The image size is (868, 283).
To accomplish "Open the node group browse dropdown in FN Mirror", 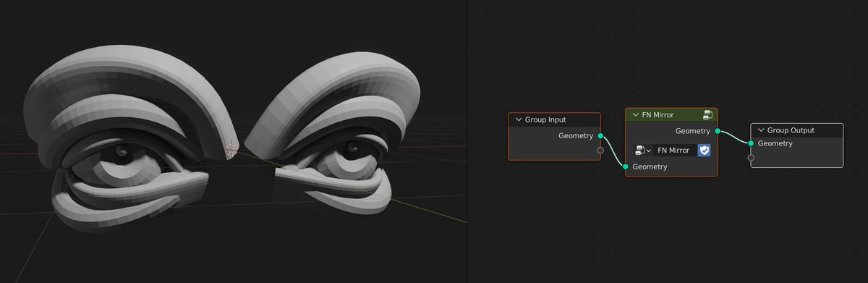I will tap(642, 150).
